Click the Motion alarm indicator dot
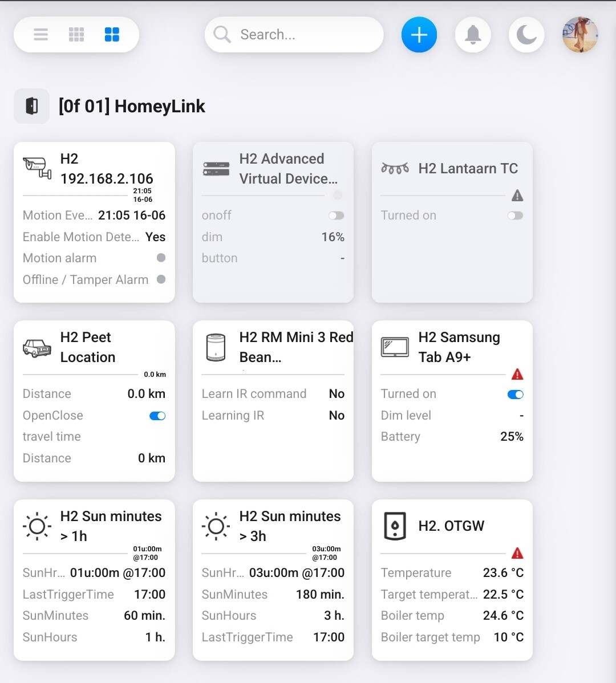616x683 pixels. coord(161,258)
